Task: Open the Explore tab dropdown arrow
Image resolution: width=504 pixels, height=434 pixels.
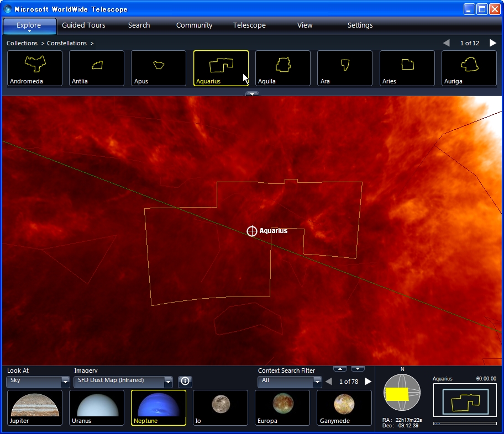Action: click(30, 31)
